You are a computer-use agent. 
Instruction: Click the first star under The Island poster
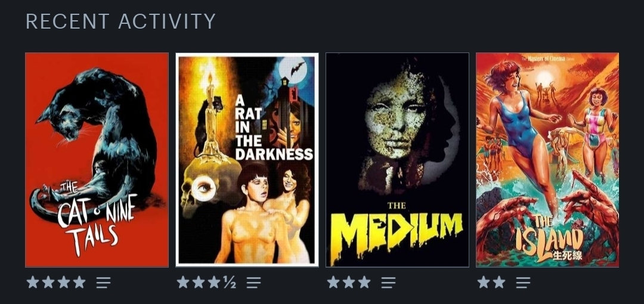[x=484, y=282]
